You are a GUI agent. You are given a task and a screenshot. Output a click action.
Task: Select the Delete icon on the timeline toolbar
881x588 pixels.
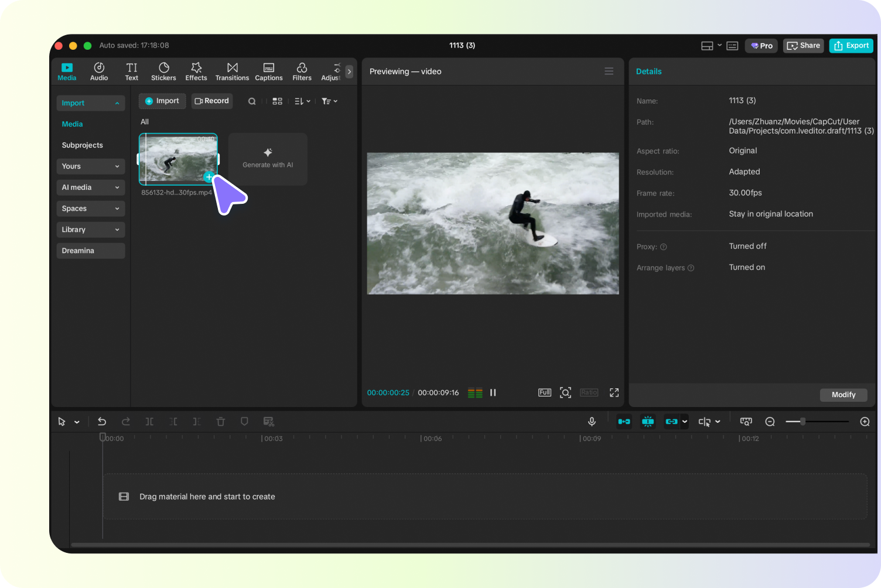pos(220,421)
